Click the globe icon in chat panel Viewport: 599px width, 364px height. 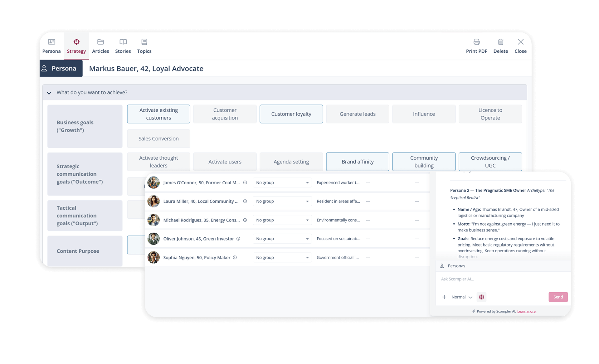tap(481, 297)
